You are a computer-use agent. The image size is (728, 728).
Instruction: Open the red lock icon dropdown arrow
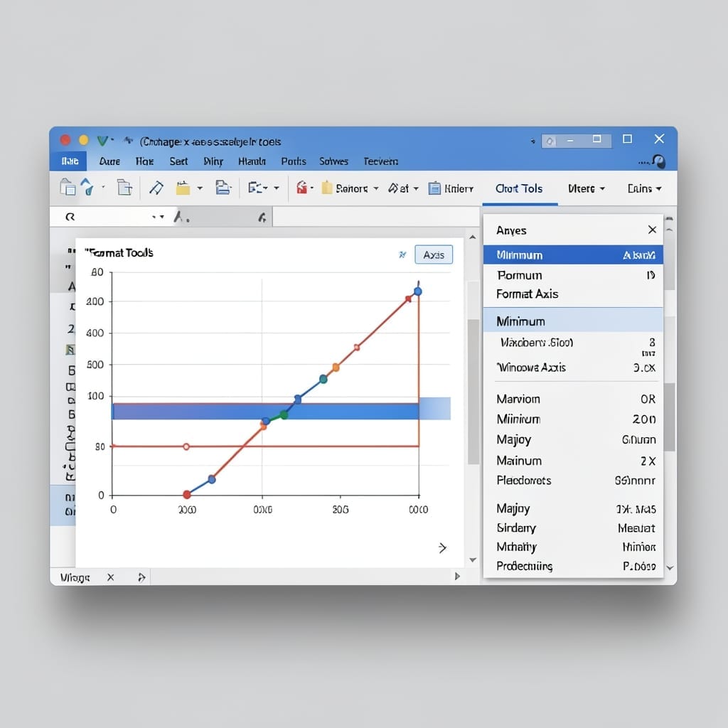coord(312,188)
